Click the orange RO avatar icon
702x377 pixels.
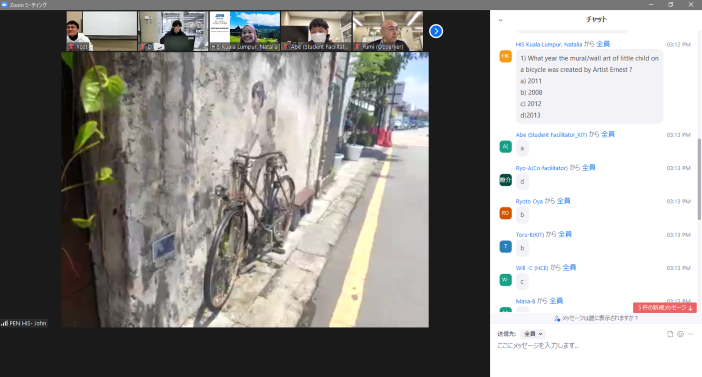click(505, 213)
